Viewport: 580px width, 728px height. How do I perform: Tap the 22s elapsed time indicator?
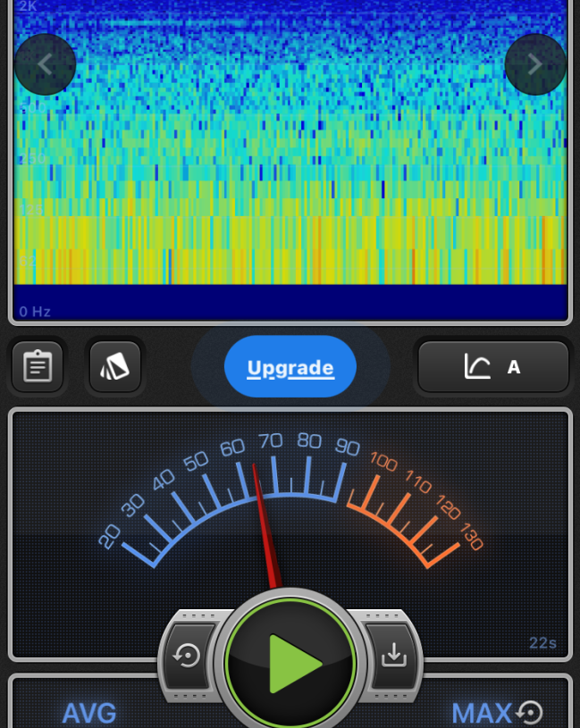[x=542, y=643]
